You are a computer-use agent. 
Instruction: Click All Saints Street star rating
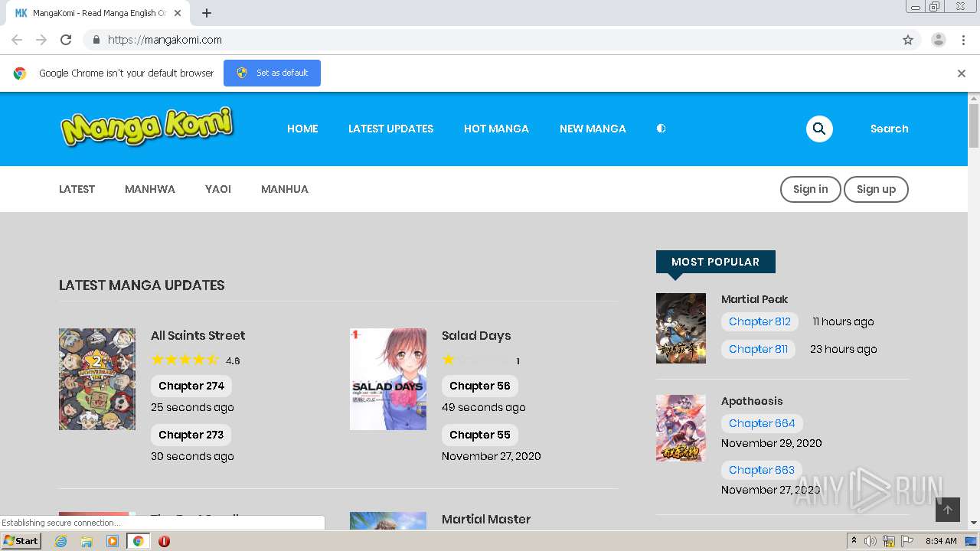click(x=185, y=360)
